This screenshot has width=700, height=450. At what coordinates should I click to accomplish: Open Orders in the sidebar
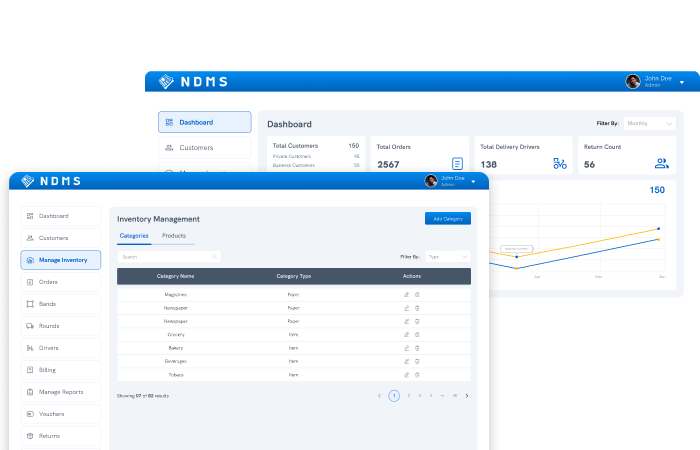click(x=60, y=282)
